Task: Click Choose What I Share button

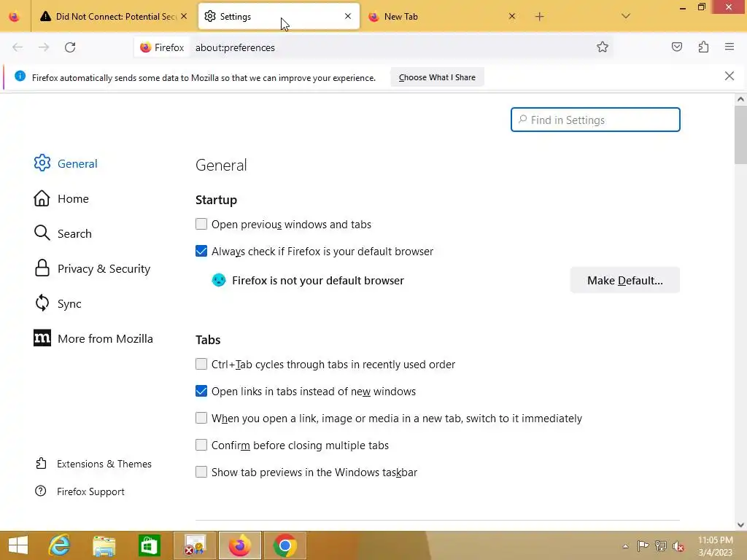Action: tap(437, 77)
